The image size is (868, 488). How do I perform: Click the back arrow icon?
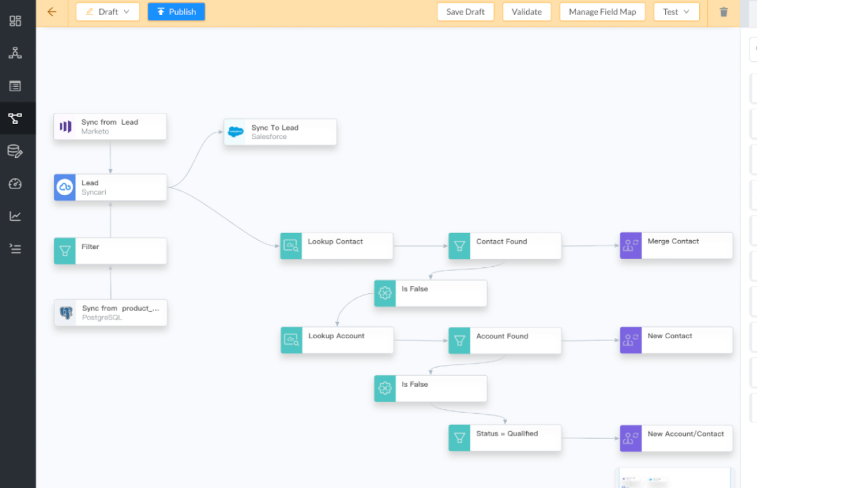pos(52,11)
